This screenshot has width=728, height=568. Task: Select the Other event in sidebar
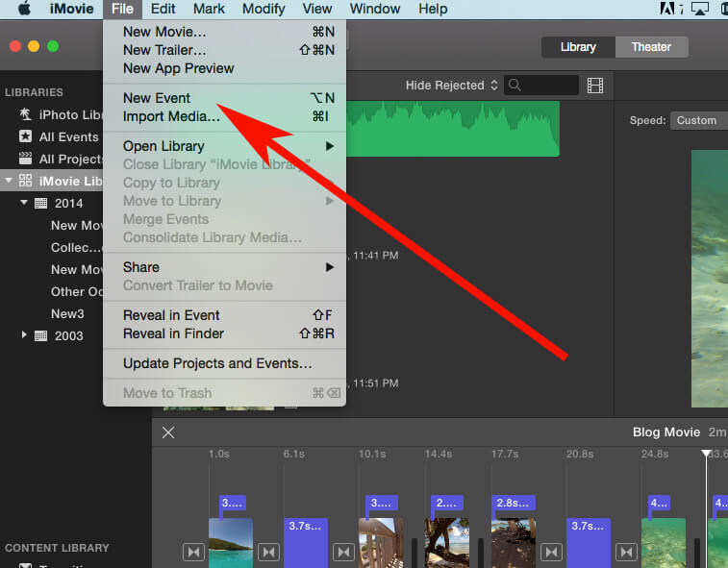coord(77,291)
